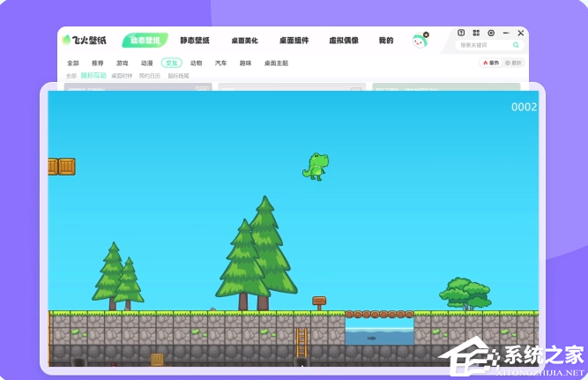Go to the 桌面组件 tab
This screenshot has width=588, height=380.
coord(293,41)
